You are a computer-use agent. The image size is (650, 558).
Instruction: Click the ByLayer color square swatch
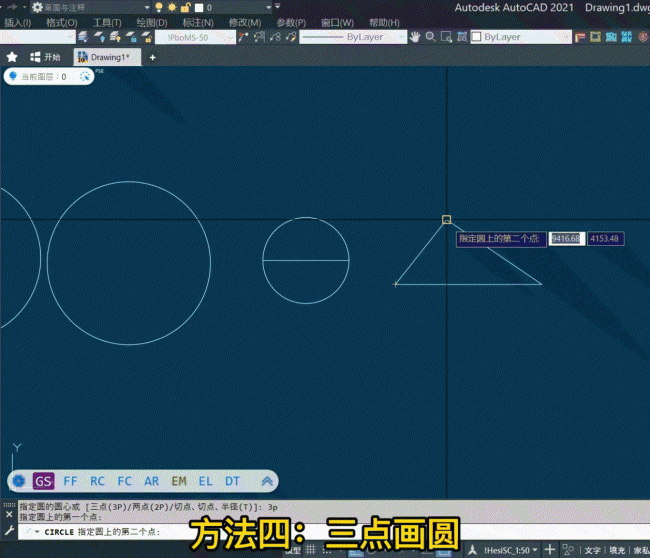click(x=477, y=37)
